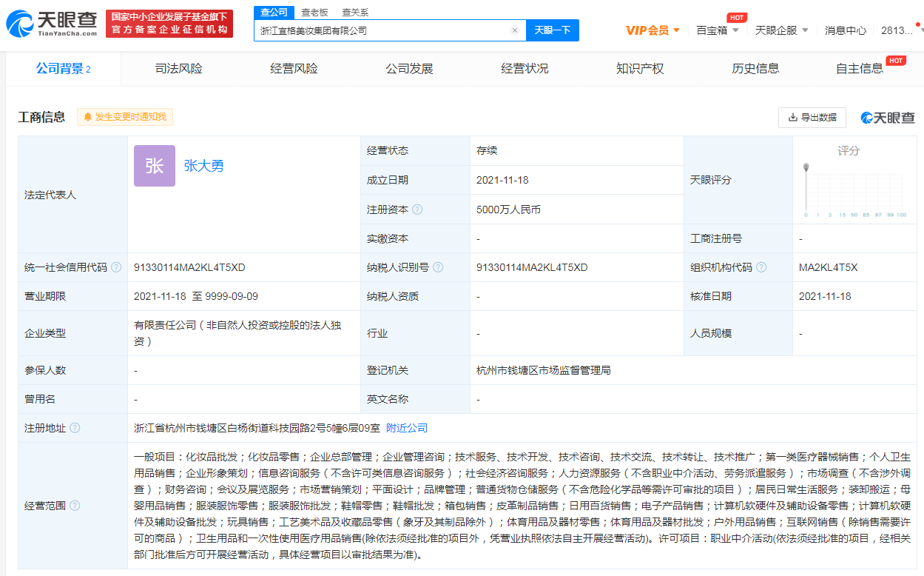Select the 查老板 search tab
The image size is (924, 576).
click(x=316, y=13)
